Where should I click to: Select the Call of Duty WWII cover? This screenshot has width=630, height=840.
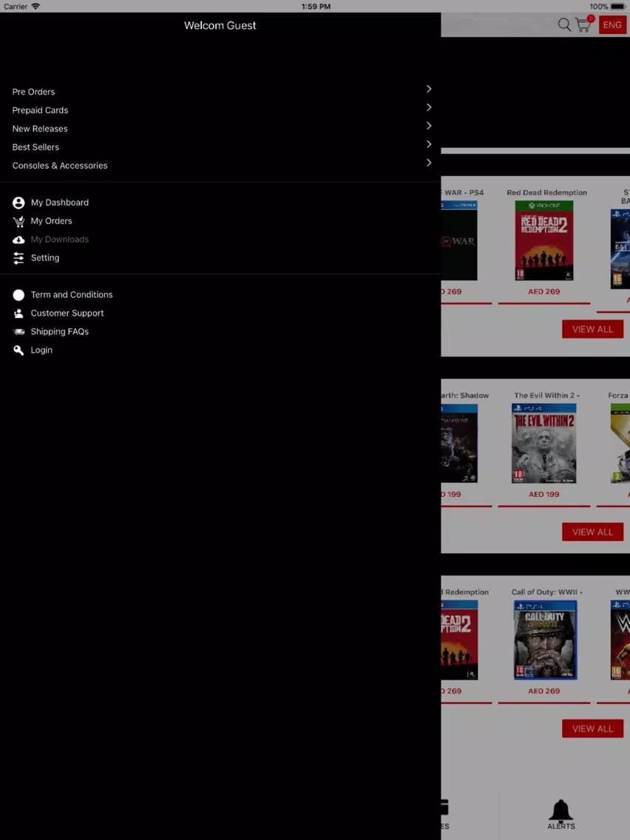(545, 640)
